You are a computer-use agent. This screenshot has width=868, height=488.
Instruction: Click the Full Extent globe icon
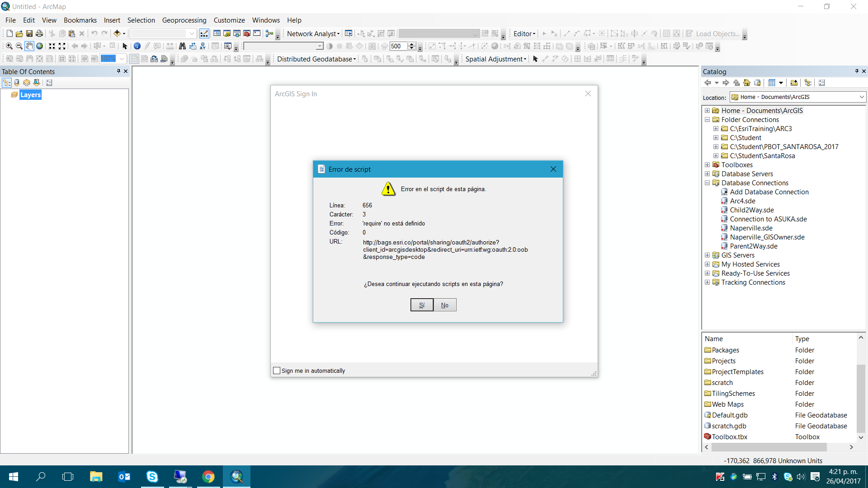pyautogui.click(x=40, y=46)
